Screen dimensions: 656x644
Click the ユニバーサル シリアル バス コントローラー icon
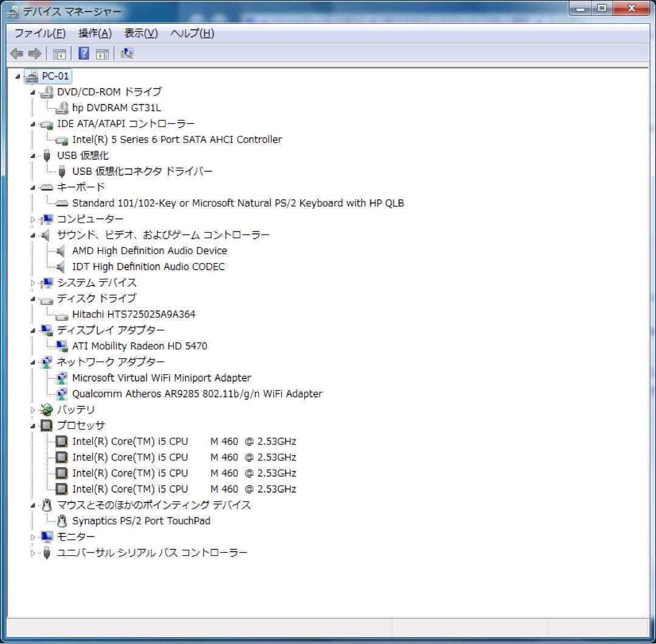pyautogui.click(x=46, y=553)
